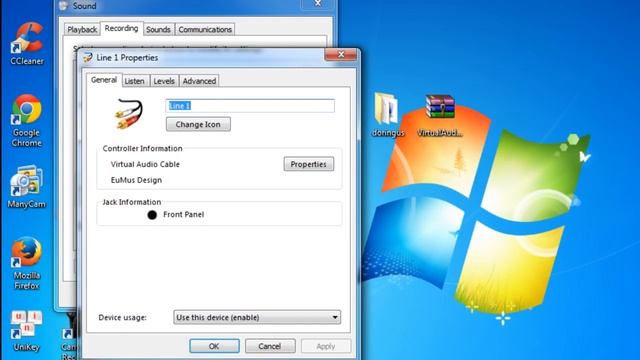Switch to the General tab
Screen dimensions: 640x360
pyautogui.click(x=104, y=80)
